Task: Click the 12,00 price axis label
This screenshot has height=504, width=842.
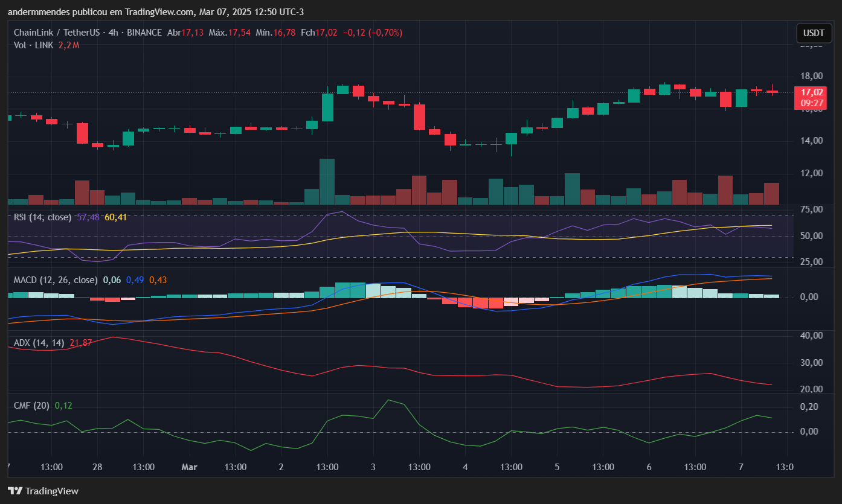Action: pos(813,173)
